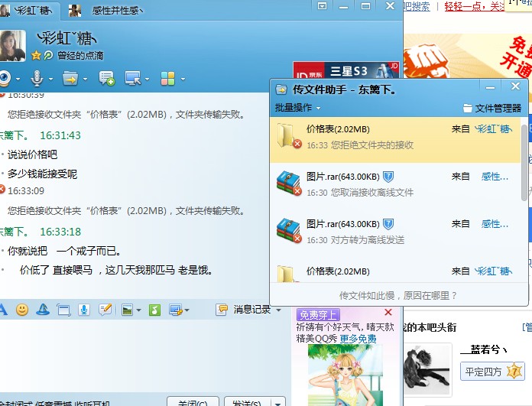Expand the send image dropdown arrow
The width and height of the screenshot is (532, 406).
click(x=138, y=310)
